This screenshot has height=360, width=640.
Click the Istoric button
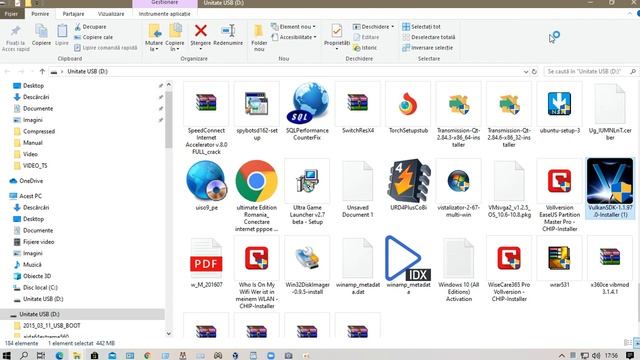(365, 48)
